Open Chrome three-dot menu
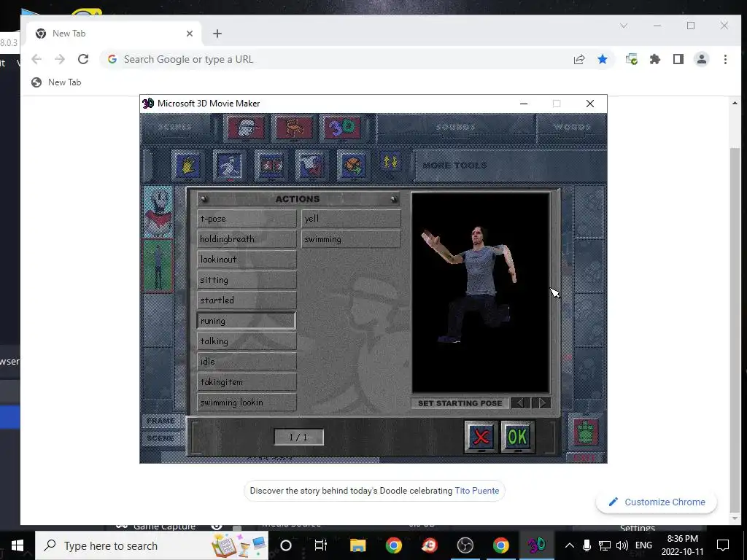 click(x=725, y=59)
